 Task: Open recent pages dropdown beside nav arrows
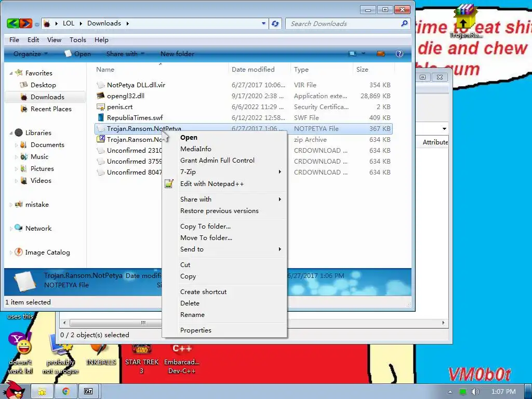click(37, 24)
